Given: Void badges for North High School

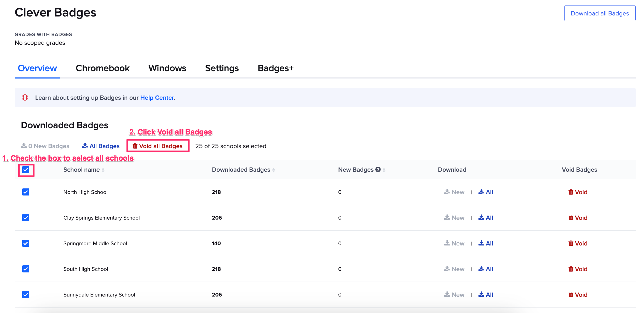Looking at the screenshot, I should 578,192.
